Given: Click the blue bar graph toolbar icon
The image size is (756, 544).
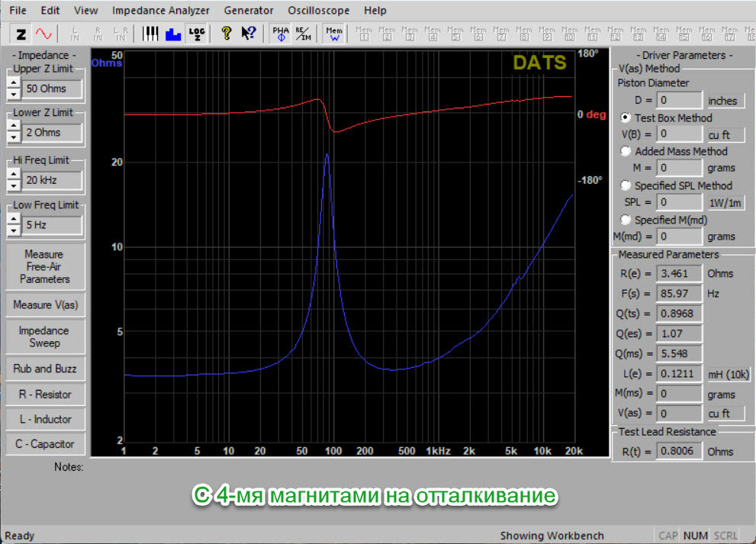Looking at the screenshot, I should pyautogui.click(x=173, y=34).
